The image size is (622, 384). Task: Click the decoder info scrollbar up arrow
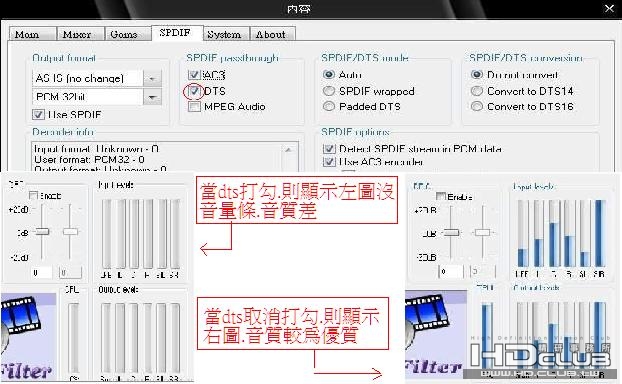(288, 150)
